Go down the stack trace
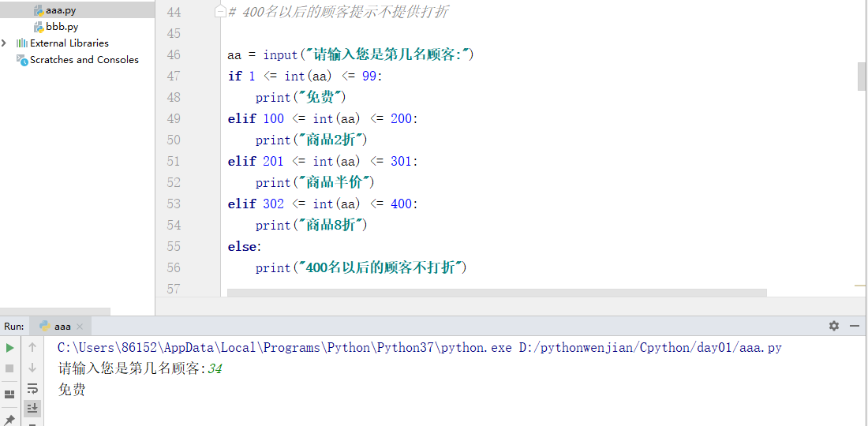Viewport: 868px width, 426px height. [x=32, y=368]
